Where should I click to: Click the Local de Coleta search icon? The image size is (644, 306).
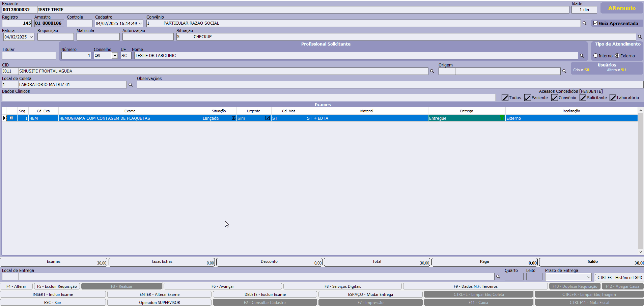point(131,85)
